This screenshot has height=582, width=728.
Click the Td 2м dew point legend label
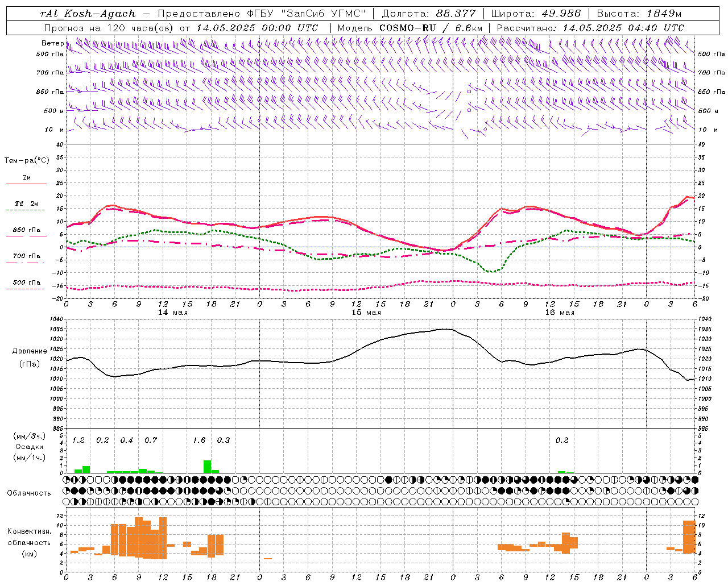pos(27,203)
